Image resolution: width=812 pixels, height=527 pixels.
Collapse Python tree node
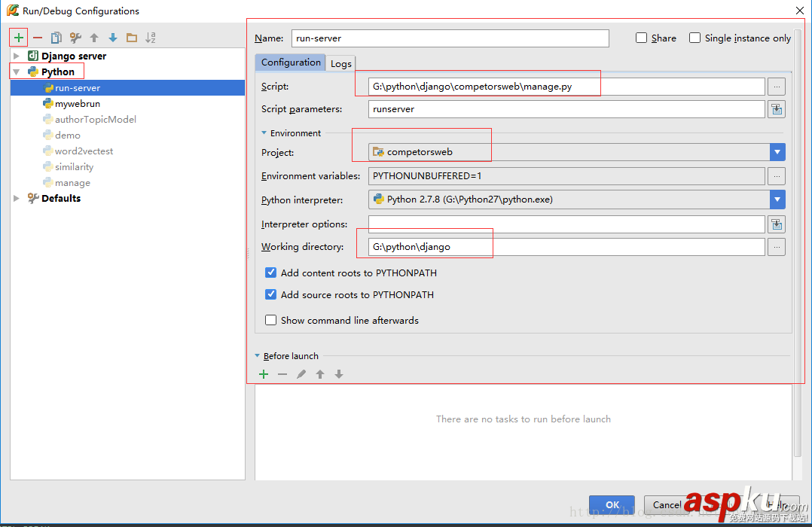17,72
